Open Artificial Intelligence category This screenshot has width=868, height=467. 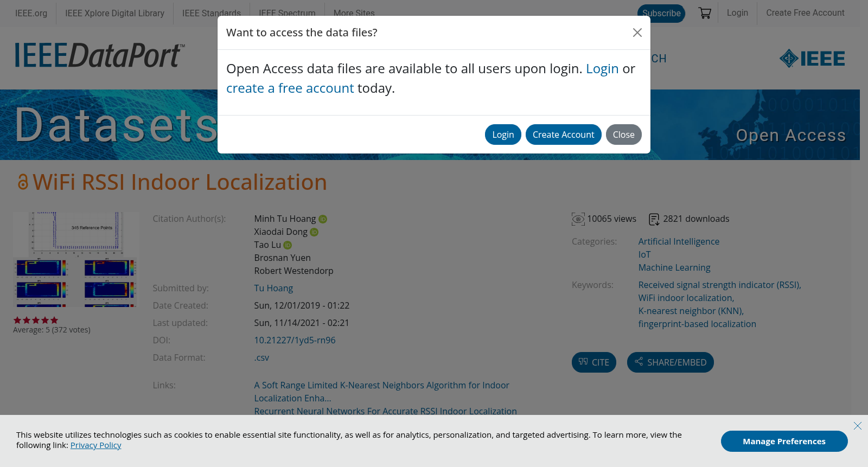(679, 242)
